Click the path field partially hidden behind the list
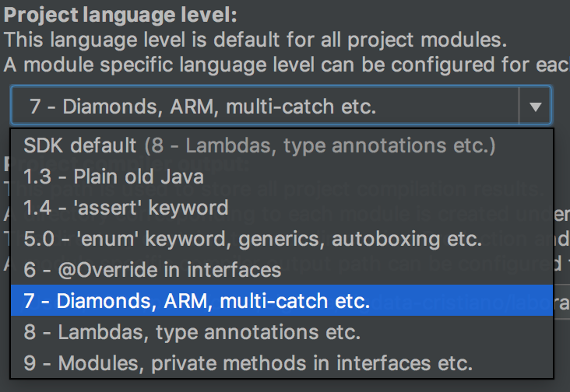Screen dimensions: 570x392 (561, 306)
